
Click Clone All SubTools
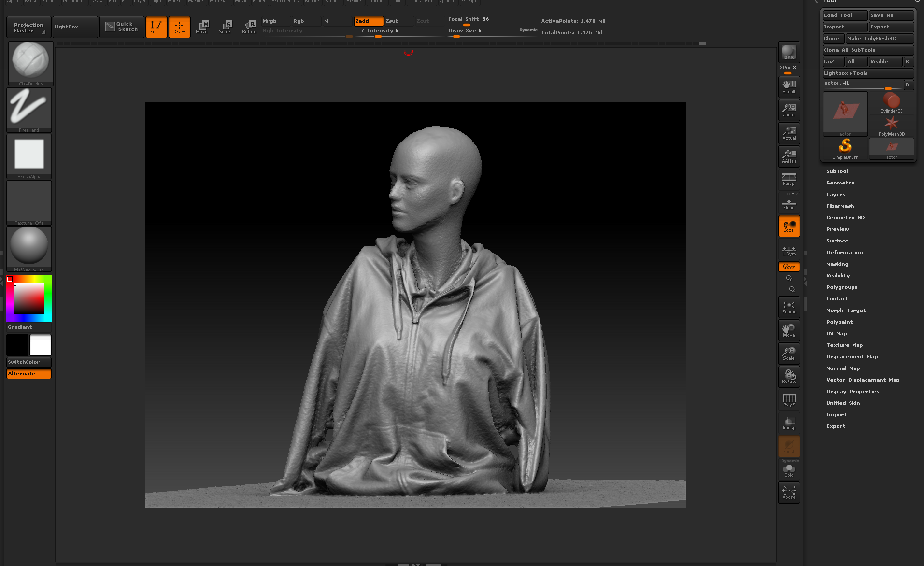868,50
